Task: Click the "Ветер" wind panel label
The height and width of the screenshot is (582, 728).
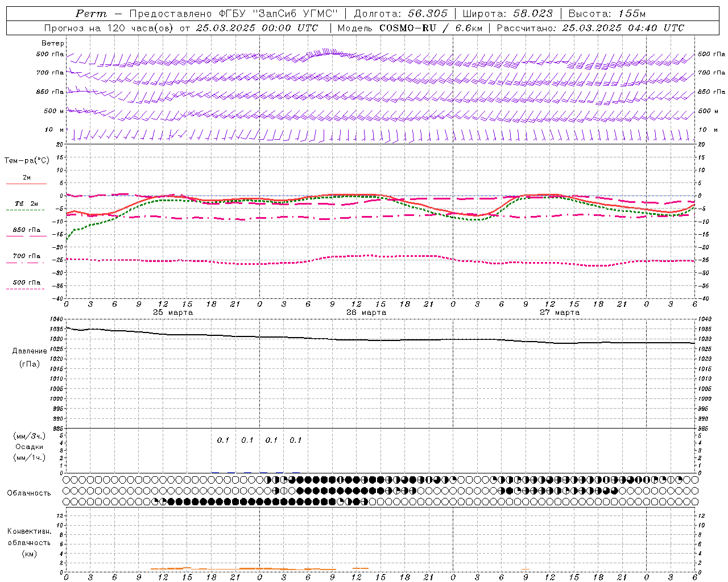Action: (x=53, y=43)
